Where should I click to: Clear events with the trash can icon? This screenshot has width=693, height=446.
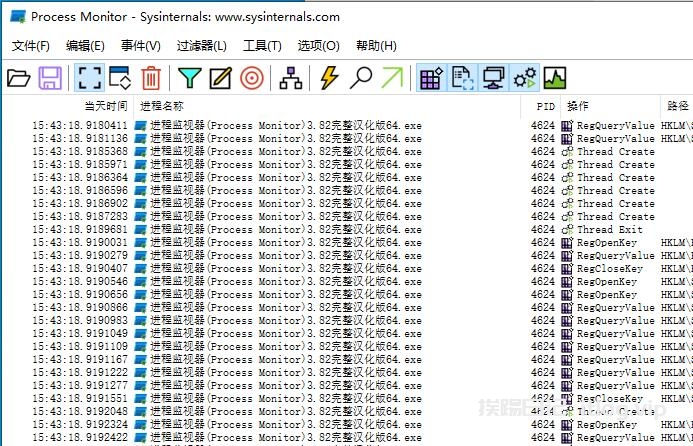pos(151,78)
